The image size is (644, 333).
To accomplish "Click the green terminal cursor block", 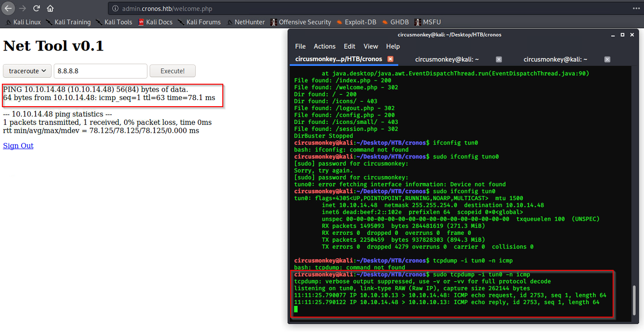I will pyautogui.click(x=296, y=309).
